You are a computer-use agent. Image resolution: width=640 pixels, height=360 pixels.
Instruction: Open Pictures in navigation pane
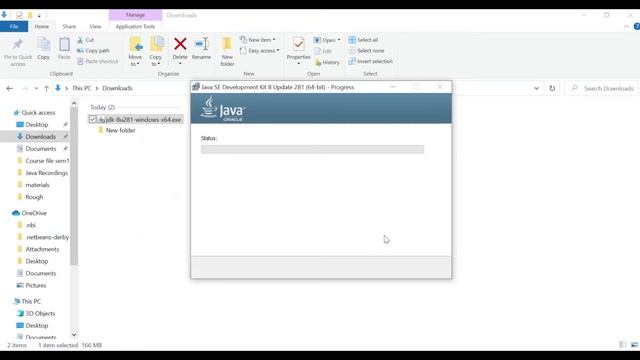[x=36, y=285]
